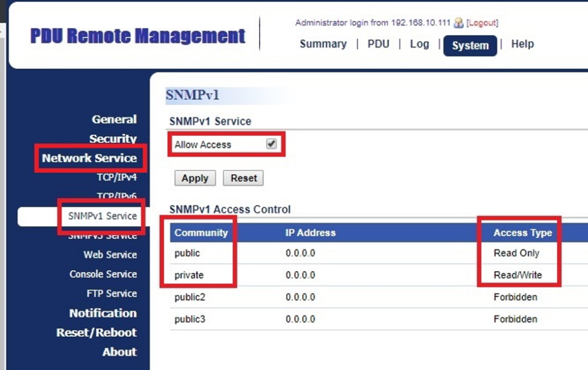Open Notification in the sidebar
Viewport: 588px width, 370px height.
point(103,313)
